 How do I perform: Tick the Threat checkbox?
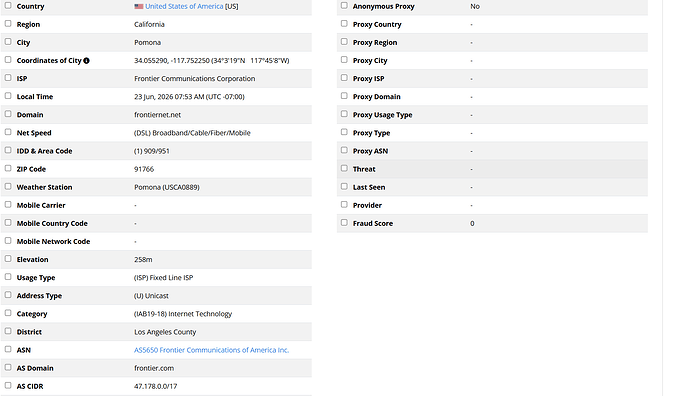344,169
